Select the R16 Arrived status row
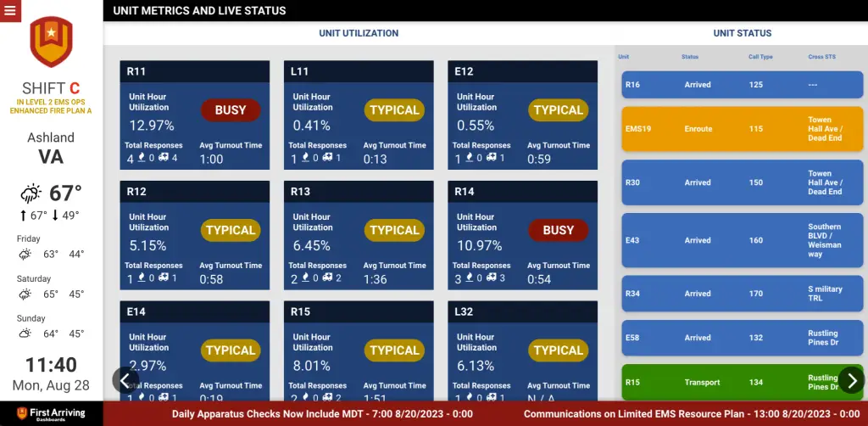 [x=742, y=85]
